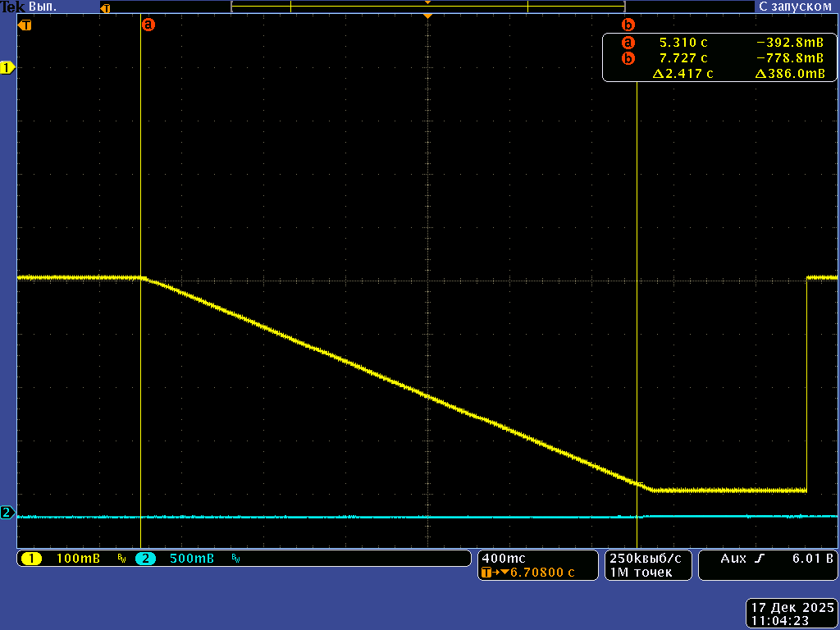This screenshot has height=630, width=840.
Task: Click the С запуском trigger status label
Action: (x=795, y=7)
